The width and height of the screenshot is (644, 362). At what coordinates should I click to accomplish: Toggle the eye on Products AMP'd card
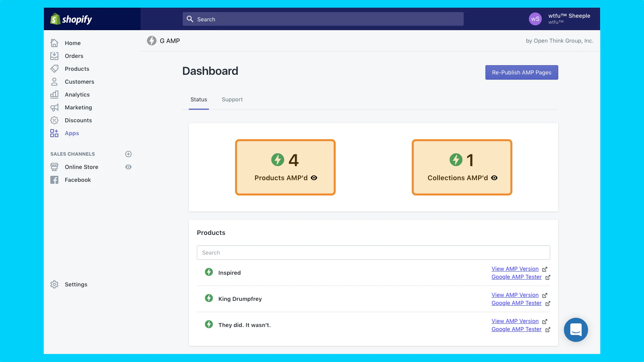click(x=314, y=178)
